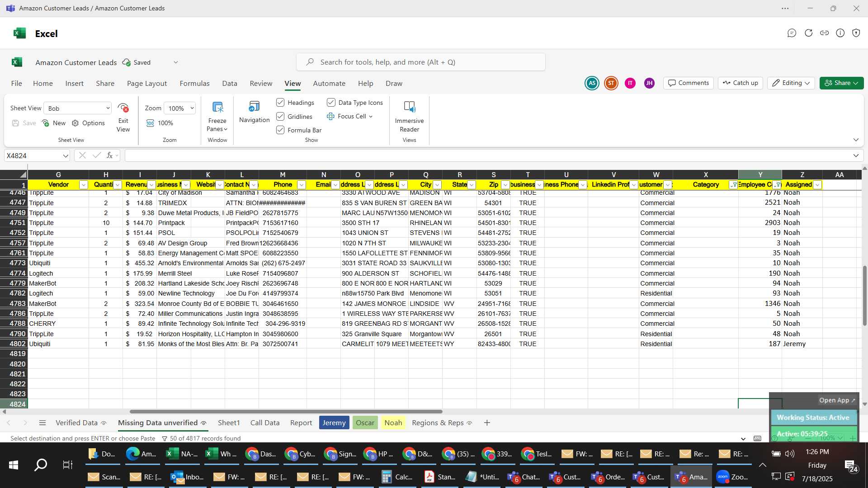The width and height of the screenshot is (868, 488).
Task: Click the Jeremy cell in row 4802
Action: click(x=802, y=344)
